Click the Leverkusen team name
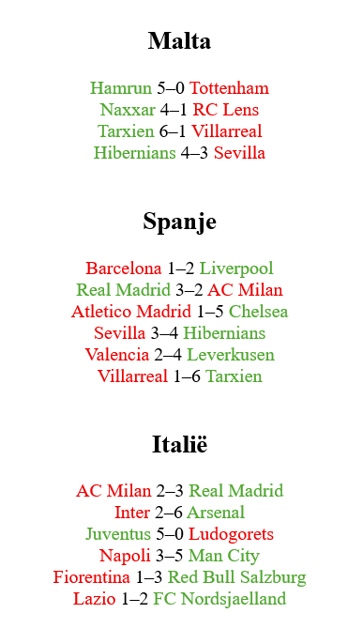Viewport: 363px width, 644px height. 231,355
